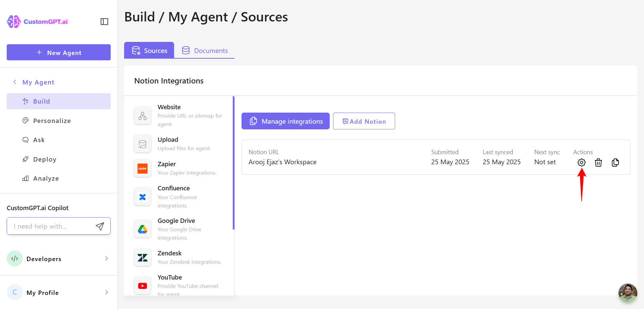Viewport: 644px width, 309px height.
Task: Select the Website source icon
Action: pyautogui.click(x=143, y=116)
